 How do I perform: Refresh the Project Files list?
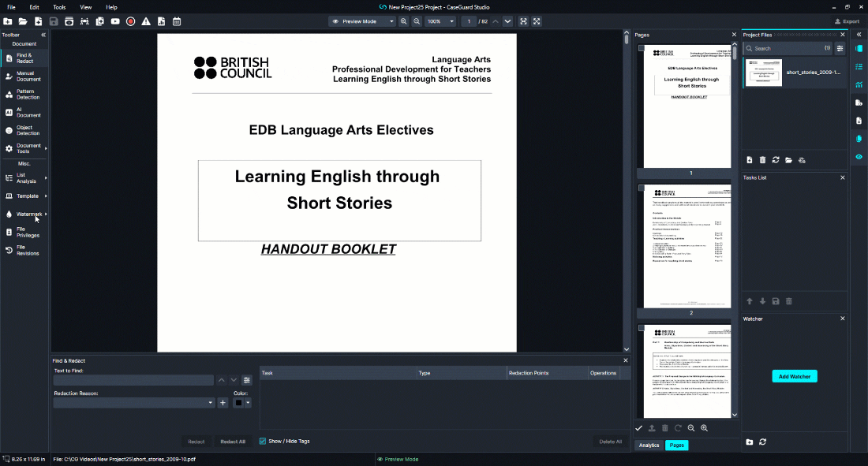(776, 160)
